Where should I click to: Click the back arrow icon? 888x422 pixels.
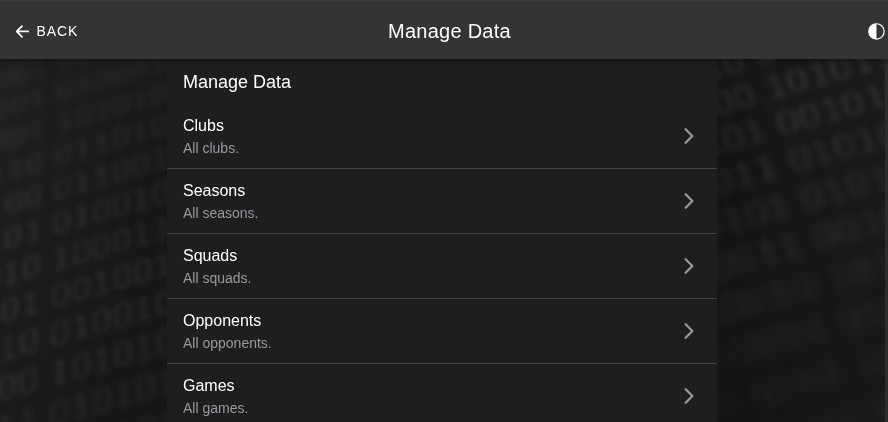click(x=22, y=31)
